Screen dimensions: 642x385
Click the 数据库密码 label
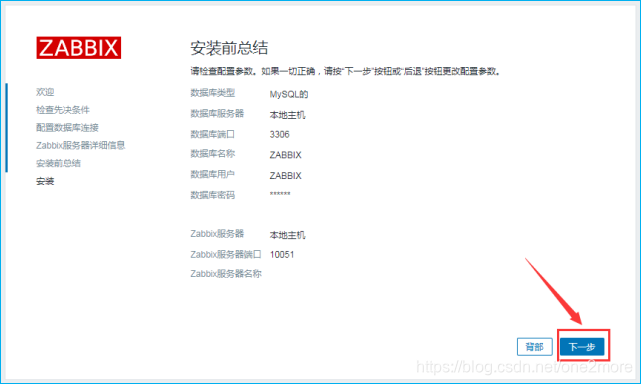pyautogui.click(x=212, y=195)
